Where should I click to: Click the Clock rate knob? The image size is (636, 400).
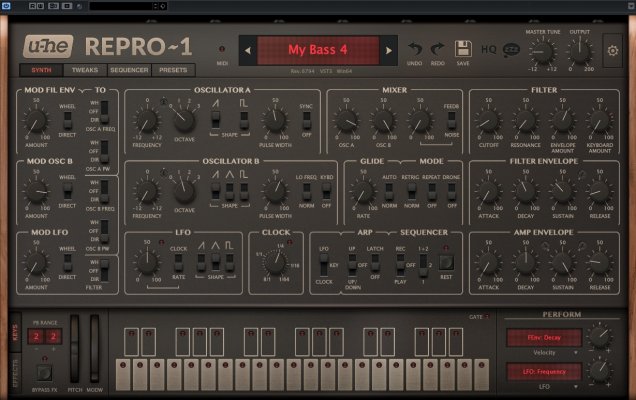coord(275,262)
